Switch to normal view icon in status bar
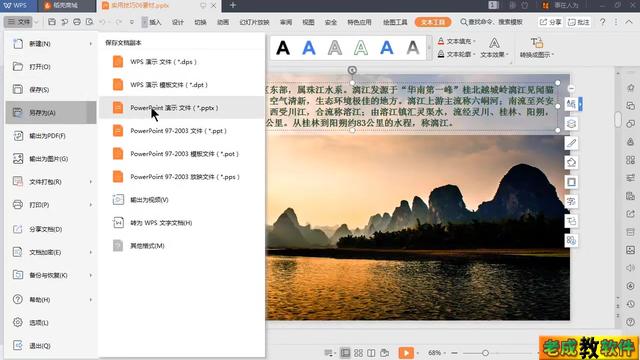 (x=345, y=353)
